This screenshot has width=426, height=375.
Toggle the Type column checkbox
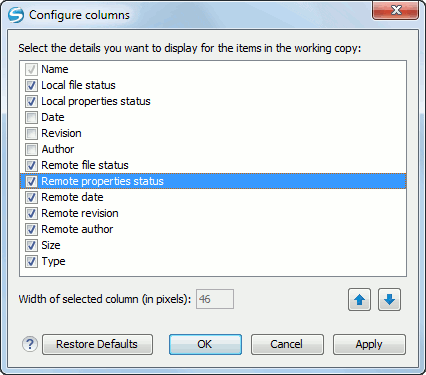tap(31, 261)
